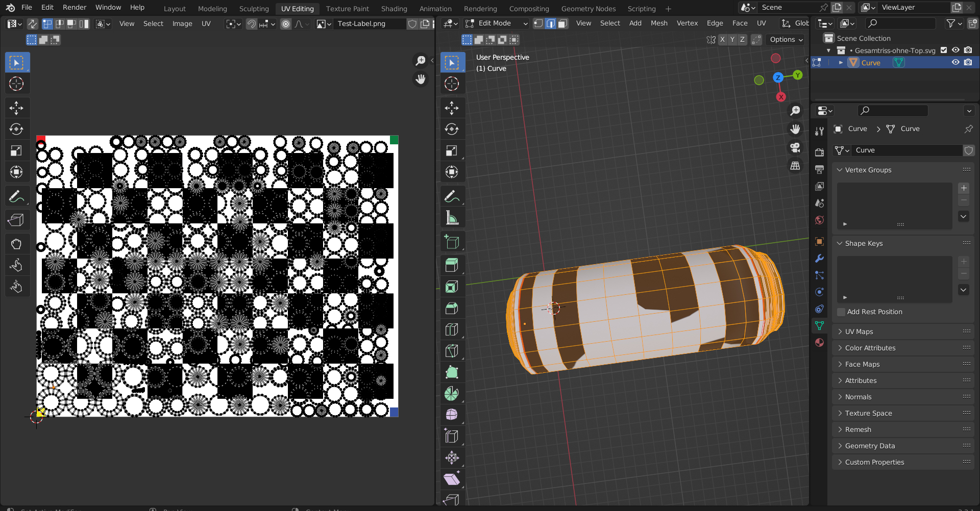This screenshot has height=511, width=980.
Task: Switch to face select mode
Action: pyautogui.click(x=562, y=23)
